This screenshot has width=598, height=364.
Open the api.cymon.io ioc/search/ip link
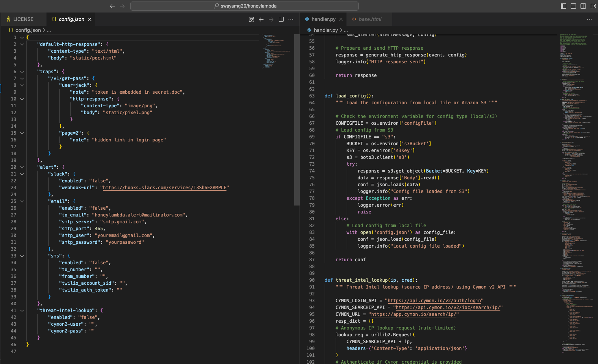448,308
